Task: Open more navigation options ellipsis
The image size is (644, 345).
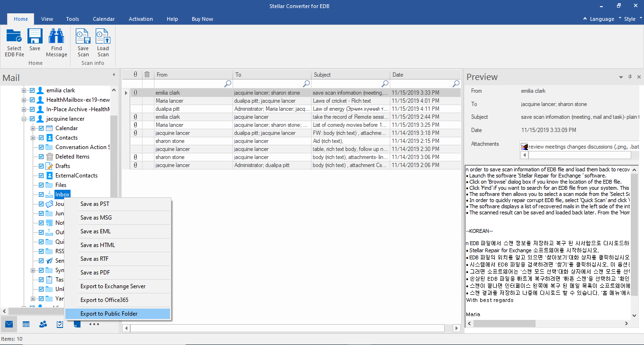Action: tap(94, 324)
